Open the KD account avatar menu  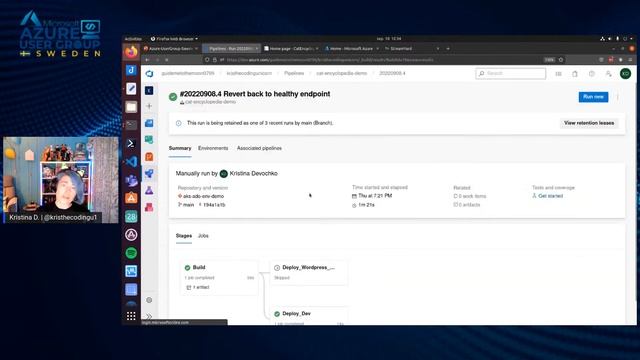click(625, 73)
